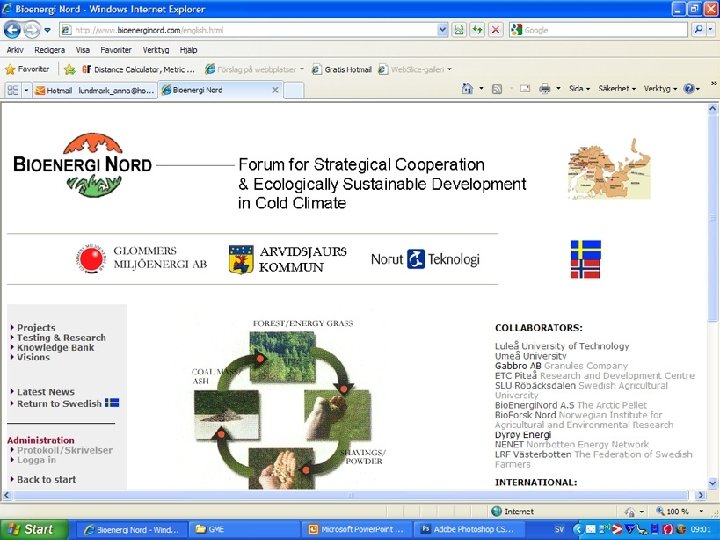Open the Testing & Research link
The height and width of the screenshot is (540, 720).
[61, 338]
